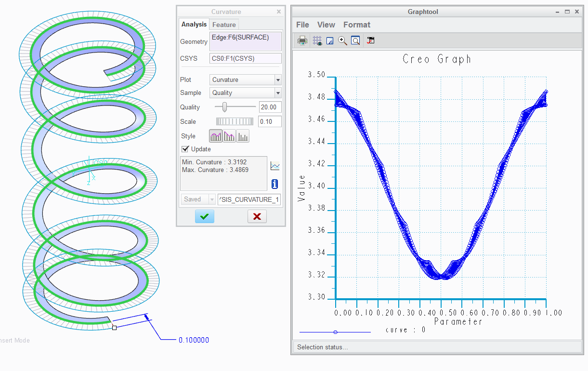Screen dimensions: 588x371
Task: Switch to the Feature tab
Action: (224, 25)
